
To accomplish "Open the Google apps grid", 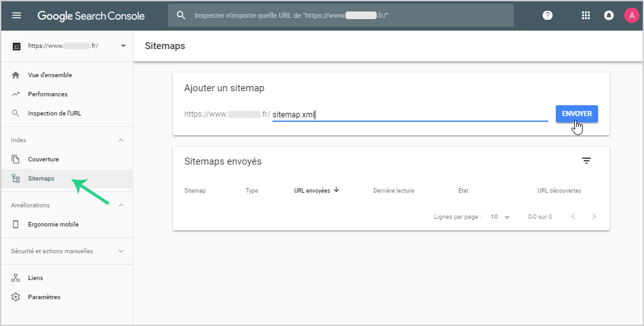I will (x=586, y=15).
